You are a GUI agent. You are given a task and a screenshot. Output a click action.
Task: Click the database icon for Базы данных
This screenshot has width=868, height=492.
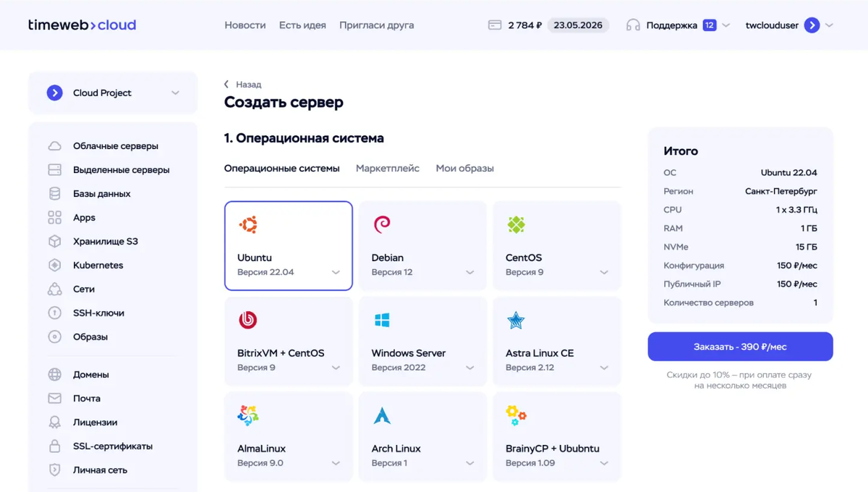(55, 194)
